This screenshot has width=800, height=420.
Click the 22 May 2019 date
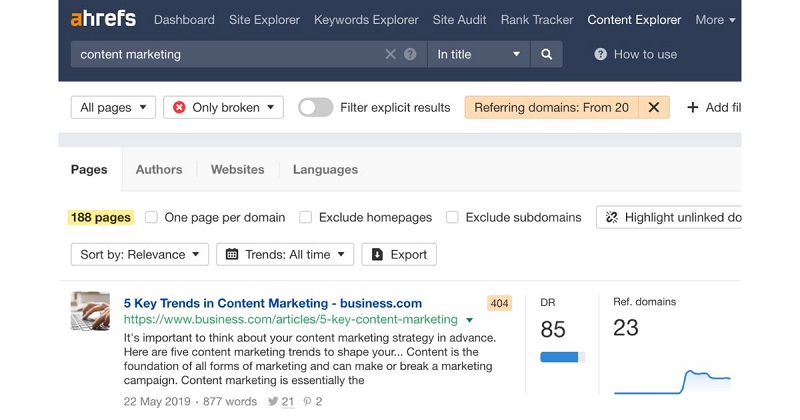tap(157, 402)
